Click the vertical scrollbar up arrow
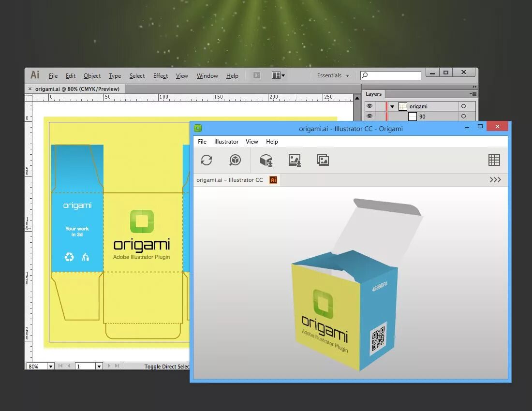Viewport: 532px width, 411px height. [357, 98]
